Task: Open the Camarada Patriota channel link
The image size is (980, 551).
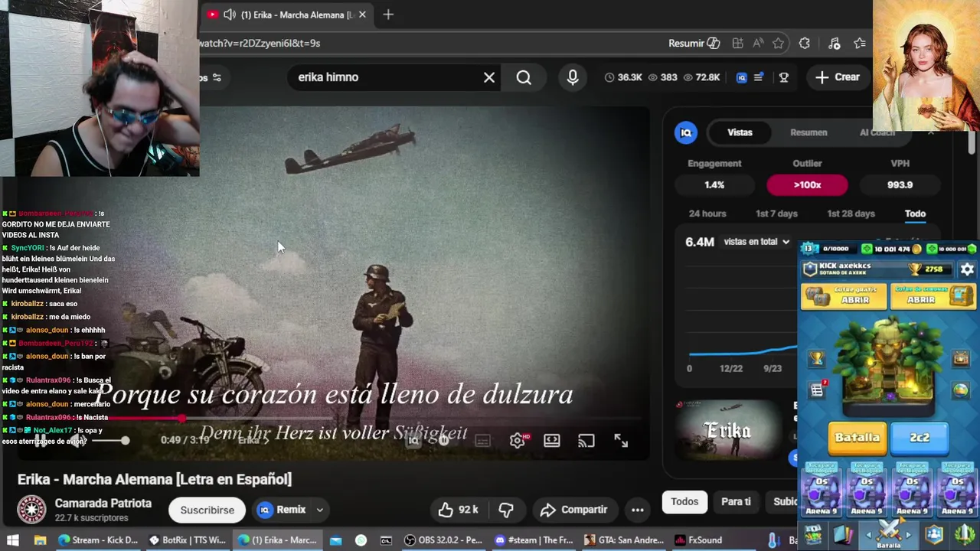Action: [x=103, y=504]
